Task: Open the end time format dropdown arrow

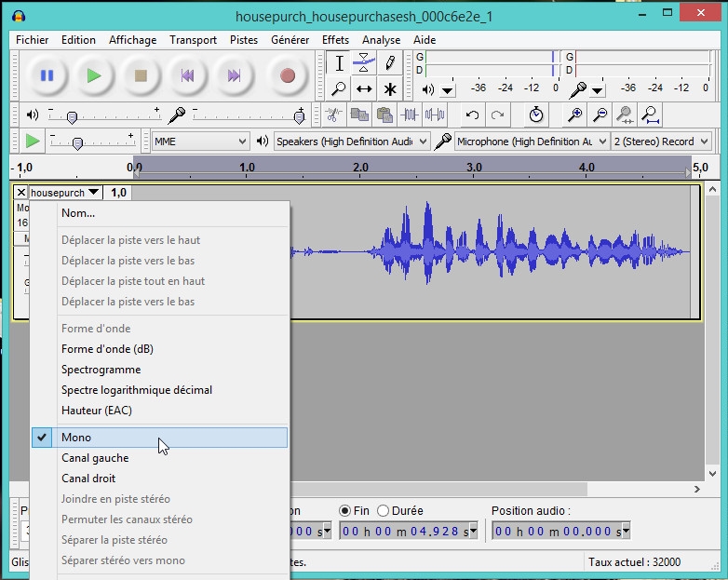Action: 473,531
